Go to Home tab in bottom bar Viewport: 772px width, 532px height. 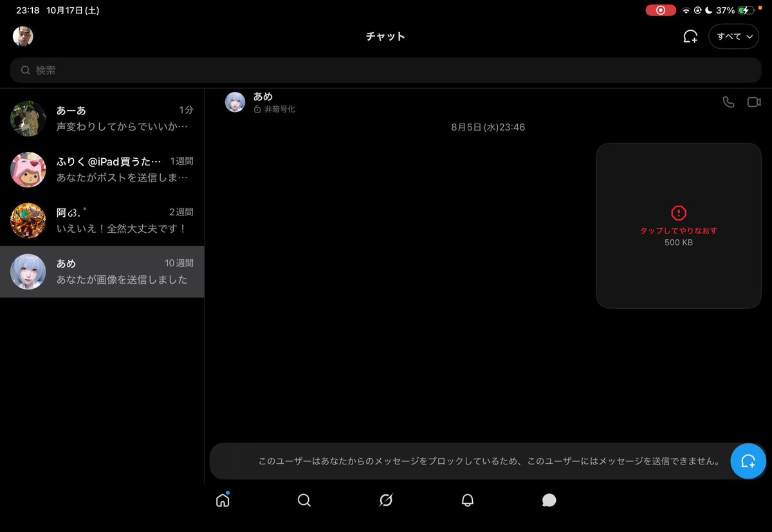point(223,500)
